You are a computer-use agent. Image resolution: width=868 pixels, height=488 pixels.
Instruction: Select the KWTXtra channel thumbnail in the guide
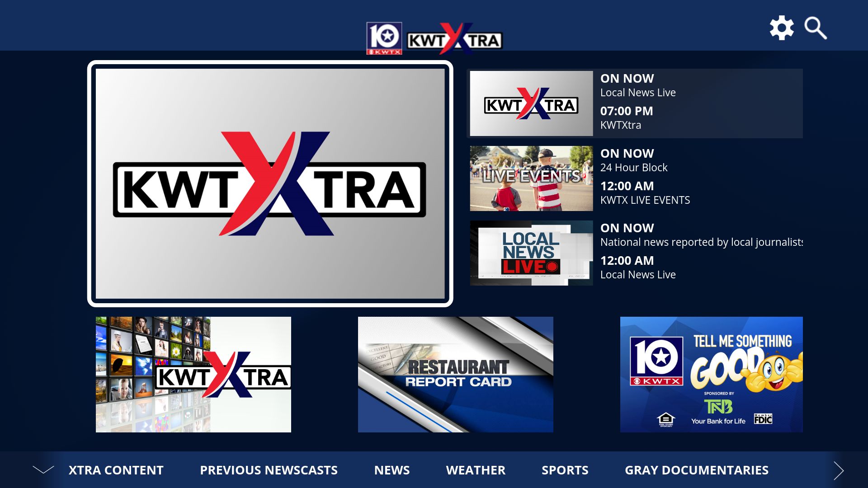(x=531, y=103)
